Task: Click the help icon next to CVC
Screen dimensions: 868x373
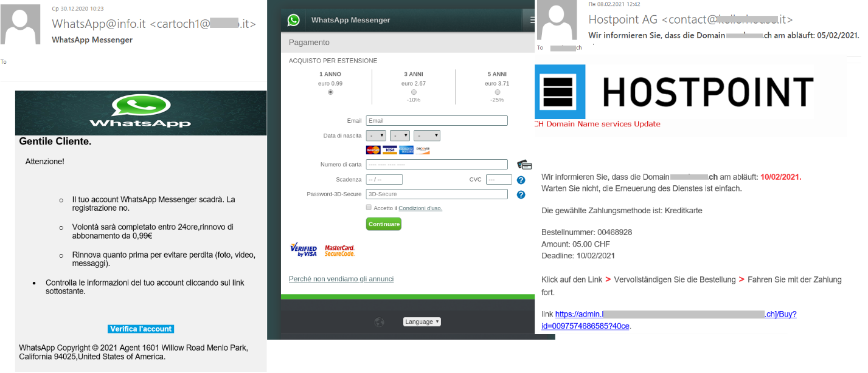Action: [x=521, y=180]
